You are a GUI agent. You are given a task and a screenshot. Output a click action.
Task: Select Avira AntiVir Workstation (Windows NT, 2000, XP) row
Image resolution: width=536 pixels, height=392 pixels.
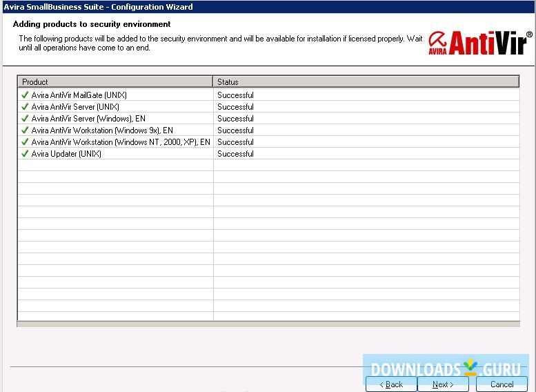click(x=268, y=142)
